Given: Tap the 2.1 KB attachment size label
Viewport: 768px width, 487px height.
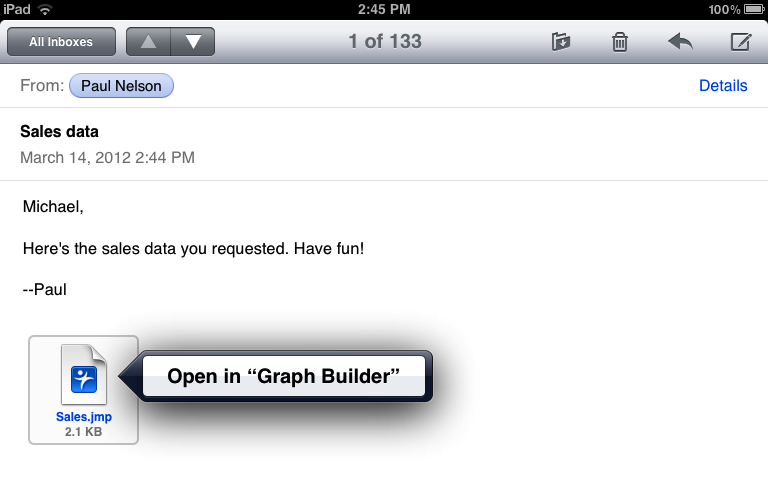Looking at the screenshot, I should [x=83, y=431].
